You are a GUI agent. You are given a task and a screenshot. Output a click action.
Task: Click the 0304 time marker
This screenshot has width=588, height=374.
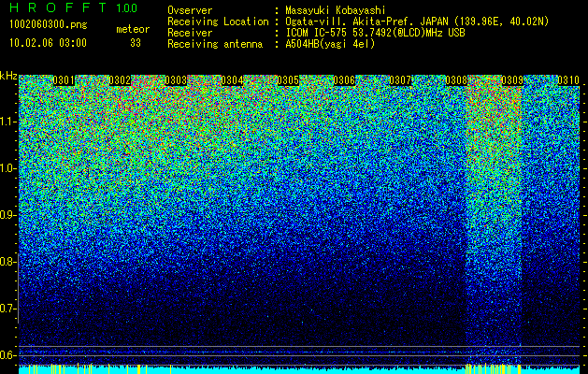tap(232, 80)
